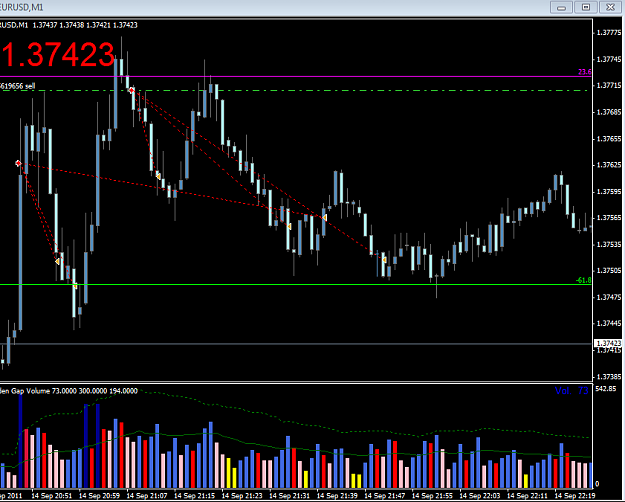Click the price axis label 1.37775

[608, 33]
